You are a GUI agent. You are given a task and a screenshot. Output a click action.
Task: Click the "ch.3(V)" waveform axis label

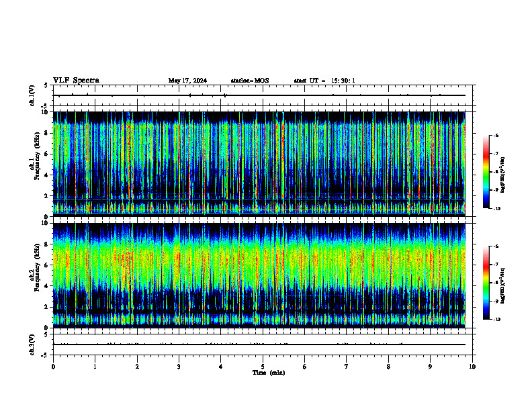(32, 345)
